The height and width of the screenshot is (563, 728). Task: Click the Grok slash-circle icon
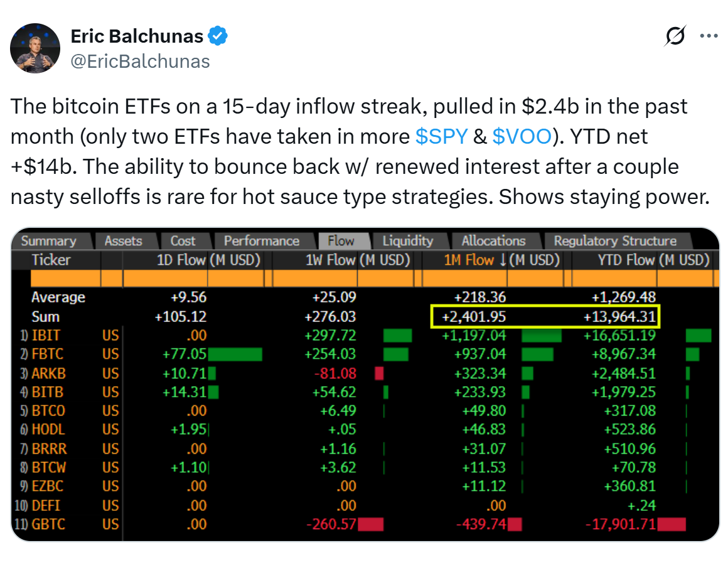[x=675, y=38]
